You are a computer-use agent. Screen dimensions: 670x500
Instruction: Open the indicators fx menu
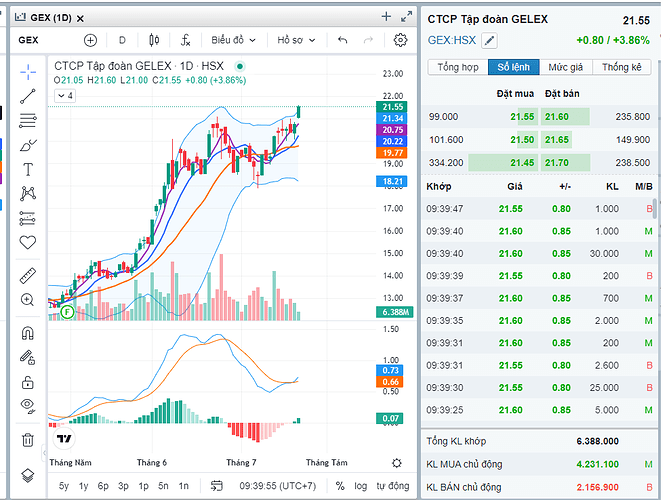[185, 40]
